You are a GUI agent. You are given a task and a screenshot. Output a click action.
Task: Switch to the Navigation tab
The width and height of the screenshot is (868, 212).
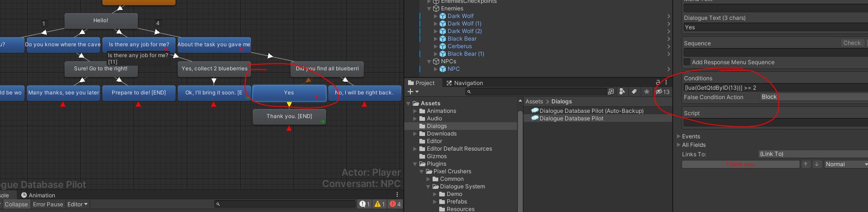464,83
